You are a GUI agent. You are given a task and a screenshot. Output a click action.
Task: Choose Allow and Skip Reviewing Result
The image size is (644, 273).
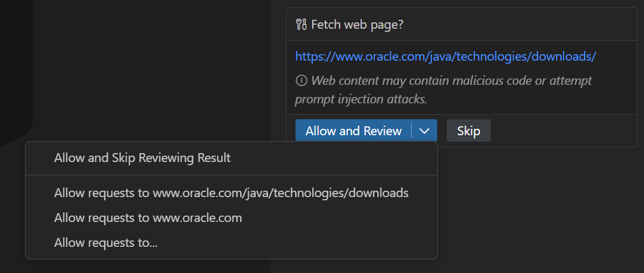[142, 158]
